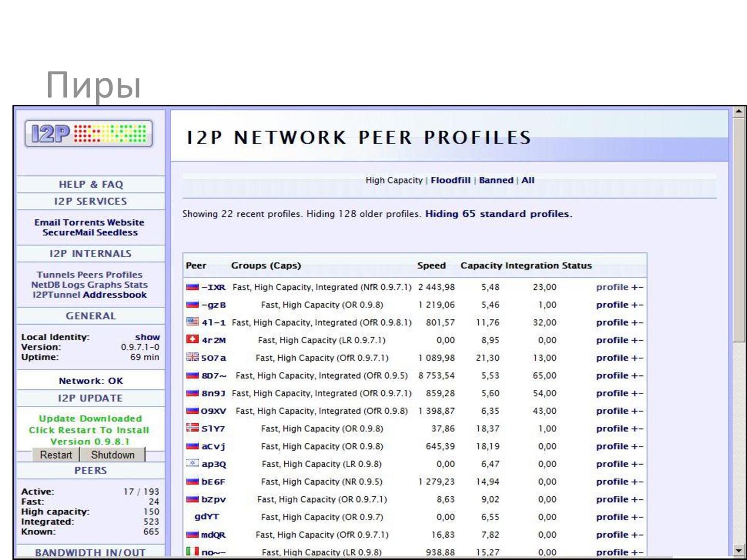Viewport: 747px width, 560px height.
Task: Open the Seedless link
Action: (x=117, y=232)
